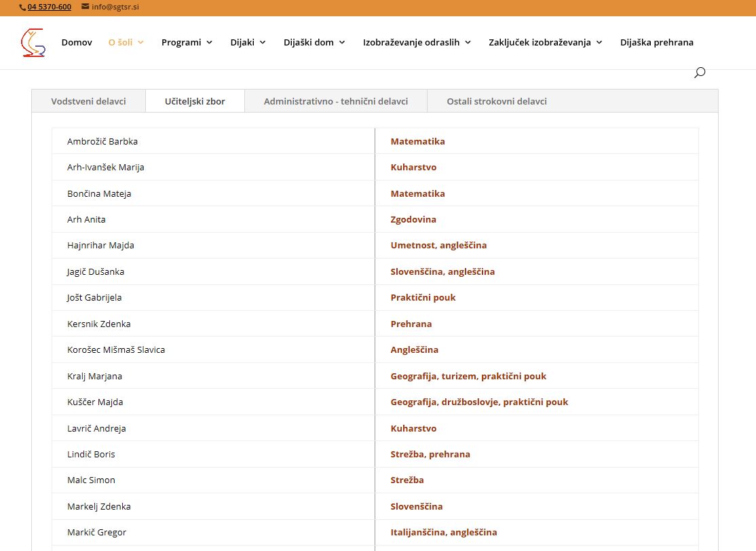The height and width of the screenshot is (551, 756).
Task: Expand Zaključek izobraževanja menu
Action: [545, 42]
